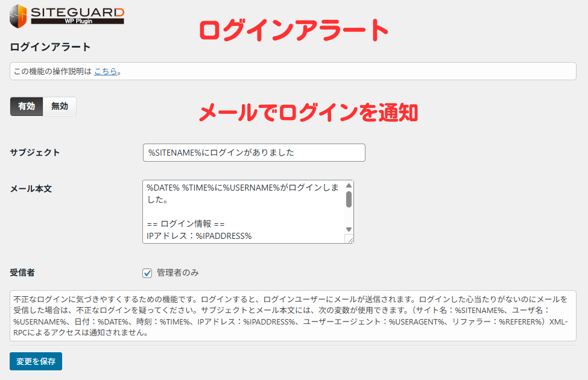588x380 pixels.
Task: Save settings with the 変更を保存 button
Action: pyautogui.click(x=35, y=361)
